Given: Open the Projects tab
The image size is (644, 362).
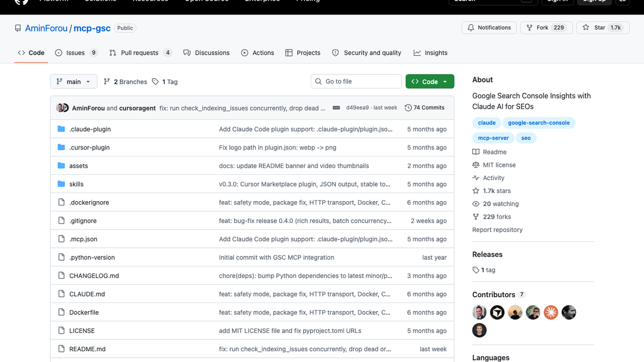Looking at the screenshot, I should (x=303, y=53).
